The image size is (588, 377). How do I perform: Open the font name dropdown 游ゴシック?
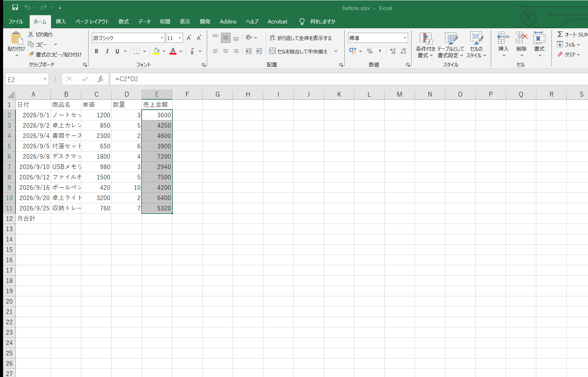pos(162,38)
